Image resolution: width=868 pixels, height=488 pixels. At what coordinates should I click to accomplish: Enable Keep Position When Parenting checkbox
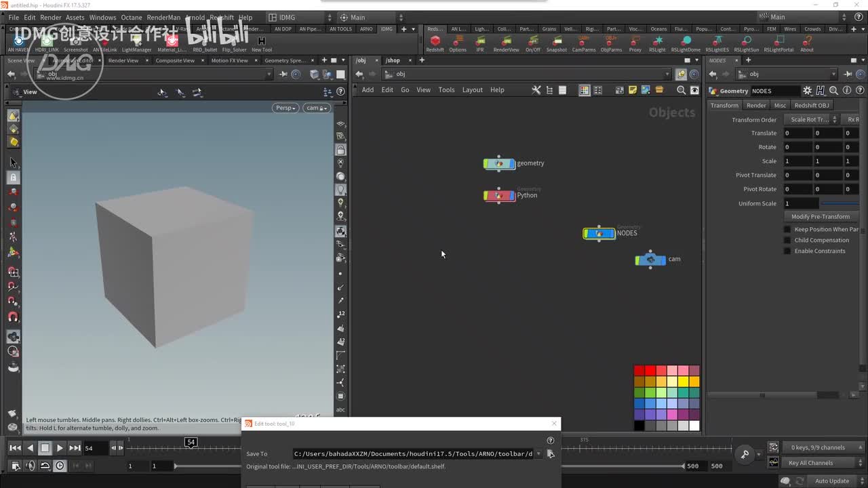(x=787, y=229)
